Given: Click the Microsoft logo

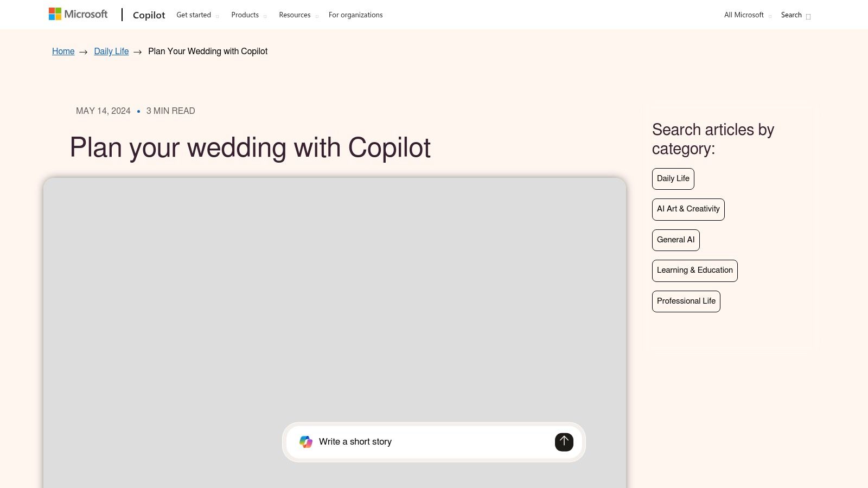Looking at the screenshot, I should tap(78, 14).
